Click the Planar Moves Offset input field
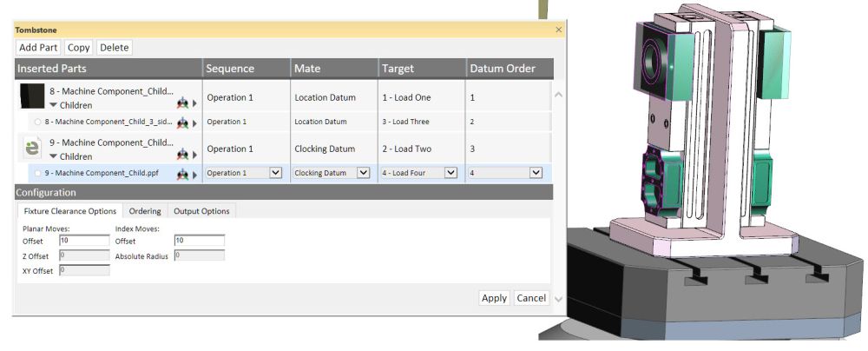Image resolution: width=868 pixels, height=351 pixels. tap(84, 240)
